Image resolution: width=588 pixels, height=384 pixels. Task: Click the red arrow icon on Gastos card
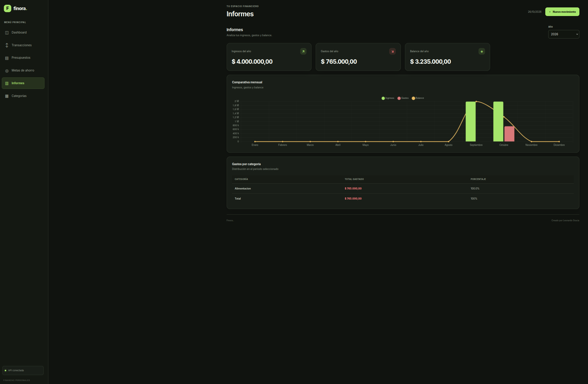click(x=392, y=51)
